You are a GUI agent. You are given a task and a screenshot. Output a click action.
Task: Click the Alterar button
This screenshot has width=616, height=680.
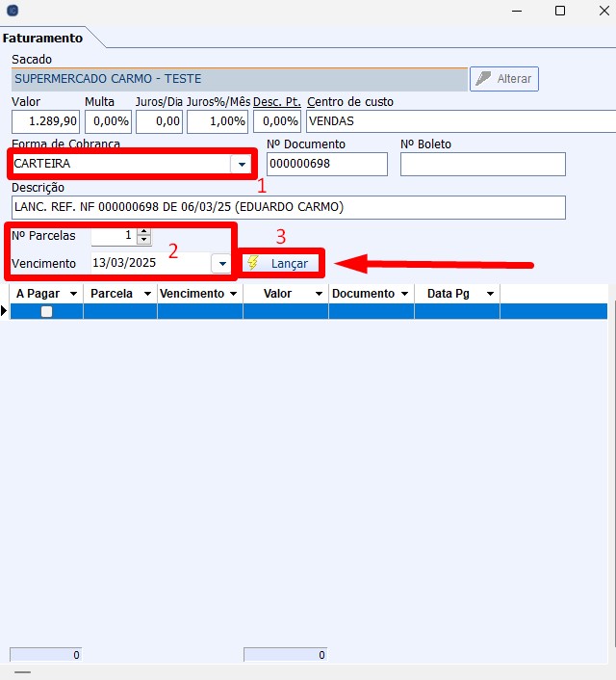(504, 79)
